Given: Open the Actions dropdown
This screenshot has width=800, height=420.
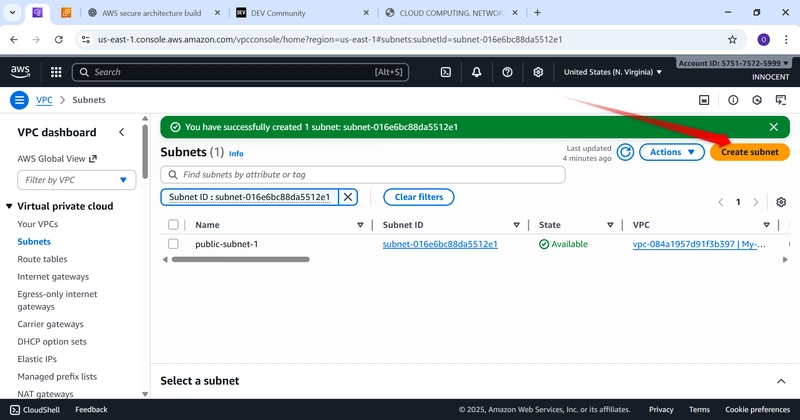Looking at the screenshot, I should [671, 152].
